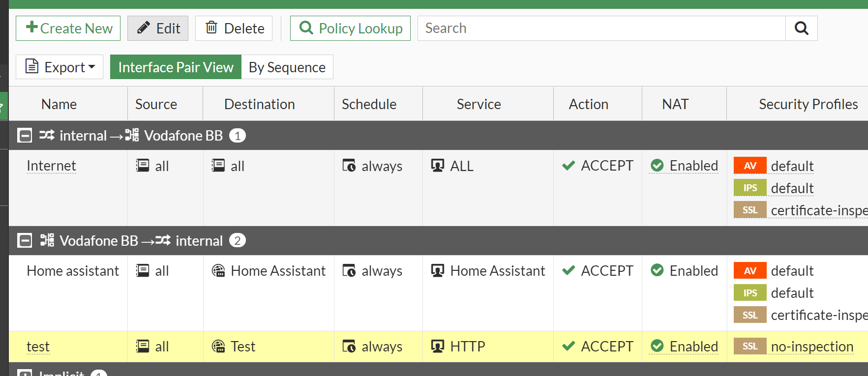
Task: Collapse the internal to Vodafone BB section
Action: tap(25, 136)
